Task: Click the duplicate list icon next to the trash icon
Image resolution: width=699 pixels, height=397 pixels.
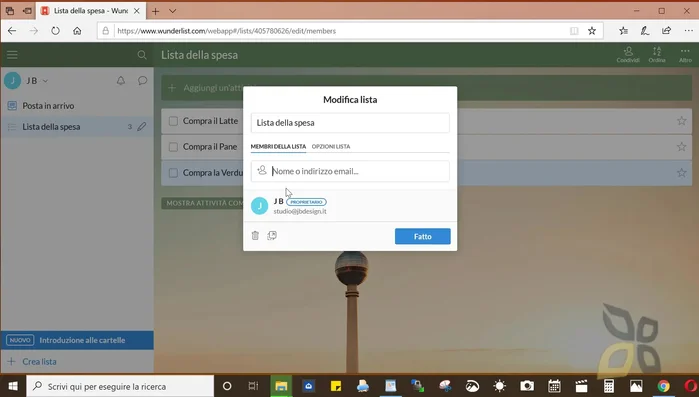Action: point(271,235)
